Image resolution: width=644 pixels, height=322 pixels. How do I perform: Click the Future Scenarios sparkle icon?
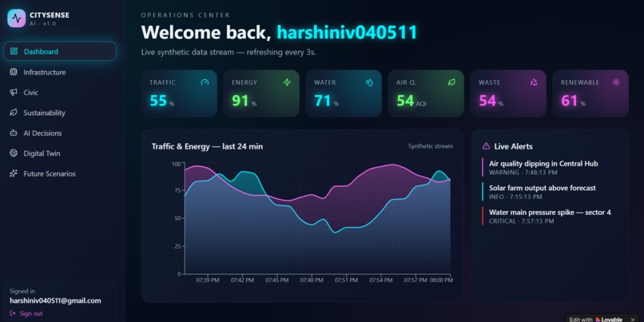coord(14,173)
